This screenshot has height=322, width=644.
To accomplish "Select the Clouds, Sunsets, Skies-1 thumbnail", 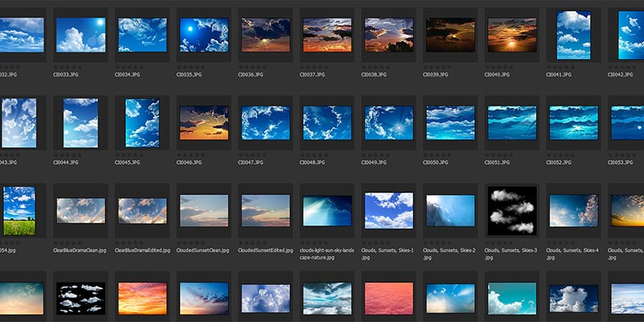I will [x=389, y=211].
